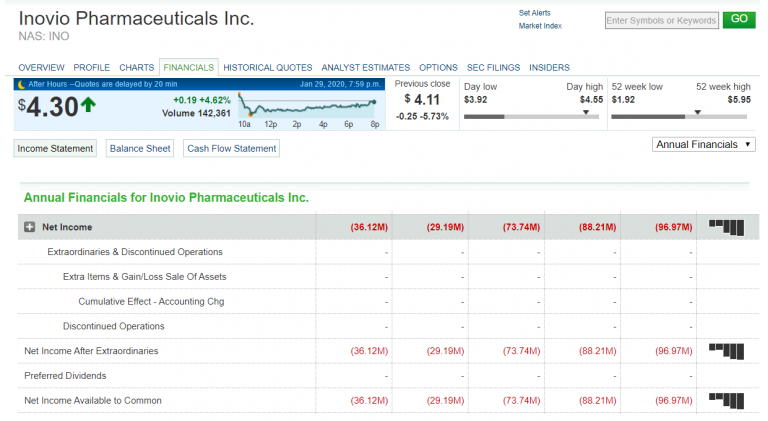Image resolution: width=768 pixels, height=421 pixels.
Task: Open the Historical Quotes tab
Action: pyautogui.click(x=267, y=67)
